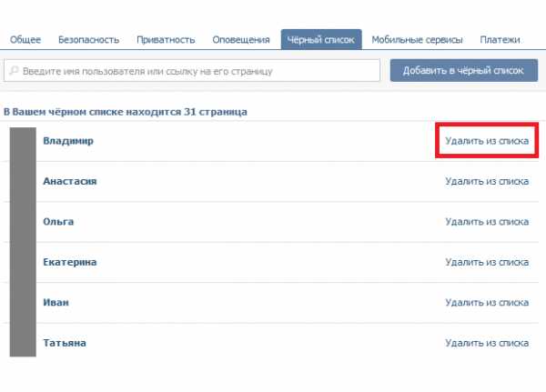Click the magnifier icon in search field
This screenshot has width=546, height=392.
coord(14,71)
